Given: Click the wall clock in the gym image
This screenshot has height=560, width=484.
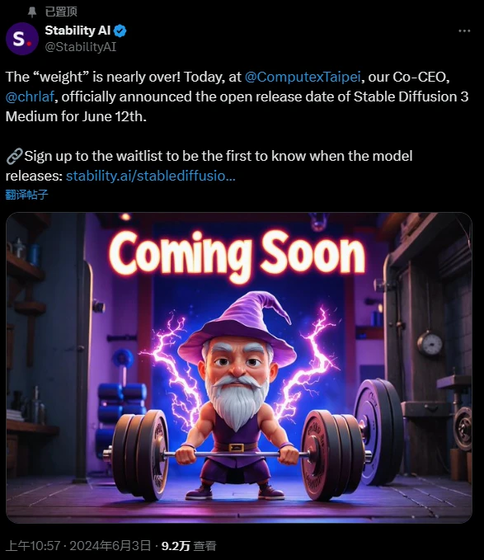Looking at the screenshot, I should pos(430,343).
